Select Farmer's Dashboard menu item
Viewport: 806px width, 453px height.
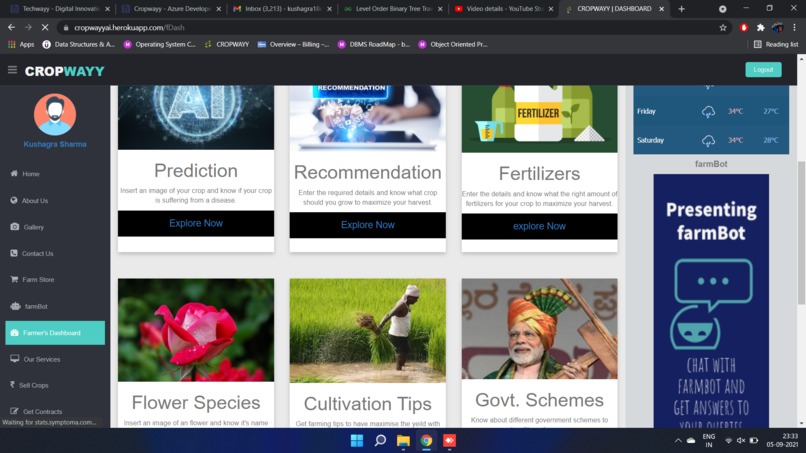55,333
